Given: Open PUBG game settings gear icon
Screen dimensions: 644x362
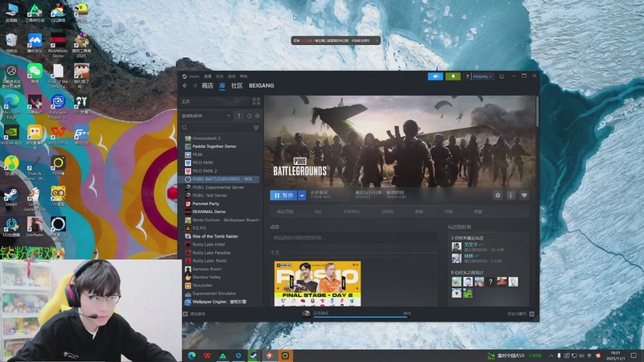Looking at the screenshot, I should click(x=497, y=195).
